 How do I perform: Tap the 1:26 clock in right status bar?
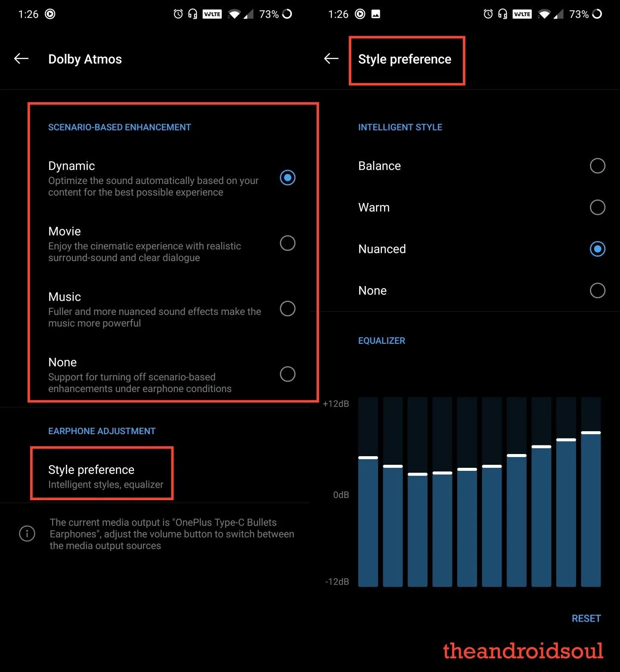pyautogui.click(x=338, y=14)
